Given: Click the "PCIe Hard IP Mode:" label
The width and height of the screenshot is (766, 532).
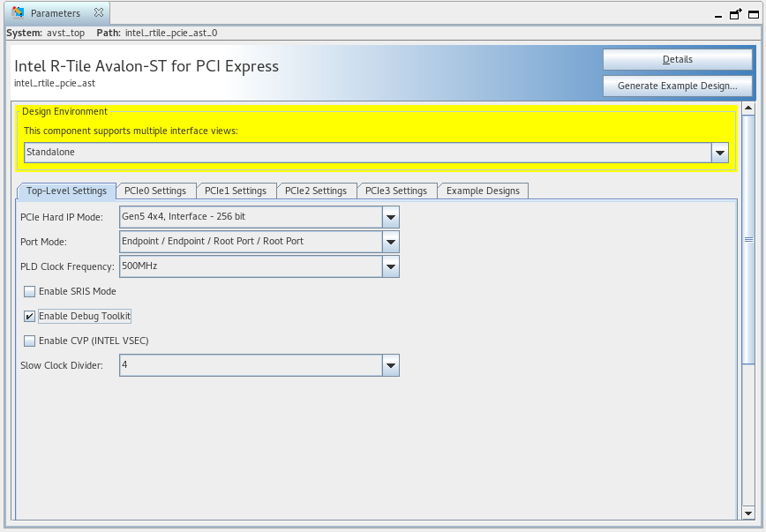Looking at the screenshot, I should pyautogui.click(x=62, y=217).
